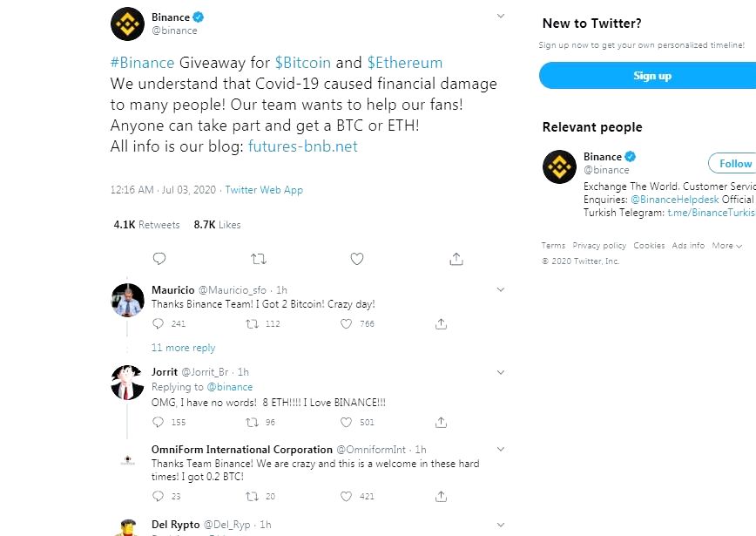Like Mauricio's reply with 766 likes
The height and width of the screenshot is (536, 756).
pos(346,323)
